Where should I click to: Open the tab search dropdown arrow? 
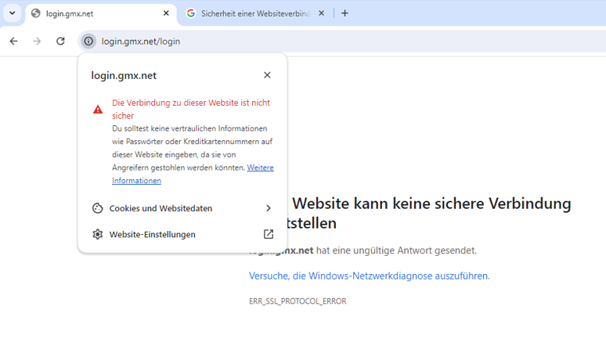[13, 13]
